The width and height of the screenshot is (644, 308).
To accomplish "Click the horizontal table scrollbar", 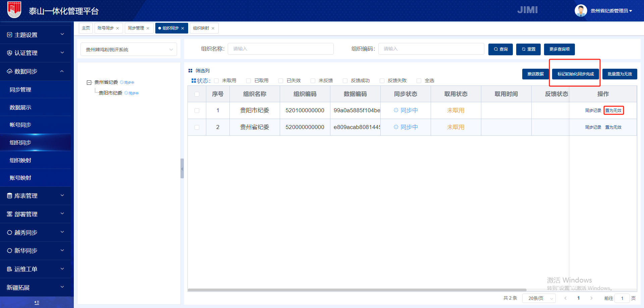I will click(357, 290).
